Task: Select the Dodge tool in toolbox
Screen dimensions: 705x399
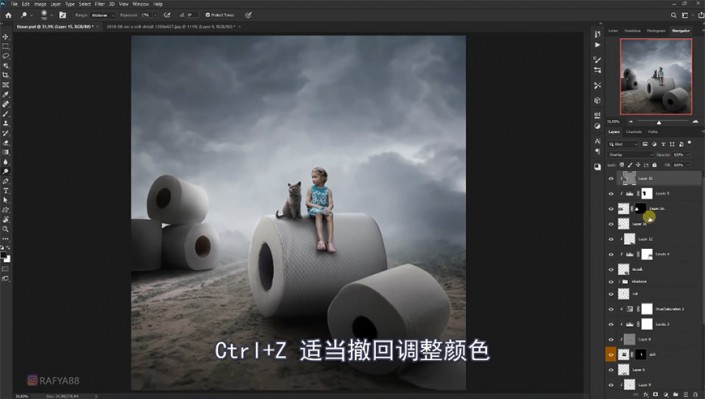Action: coord(5,171)
